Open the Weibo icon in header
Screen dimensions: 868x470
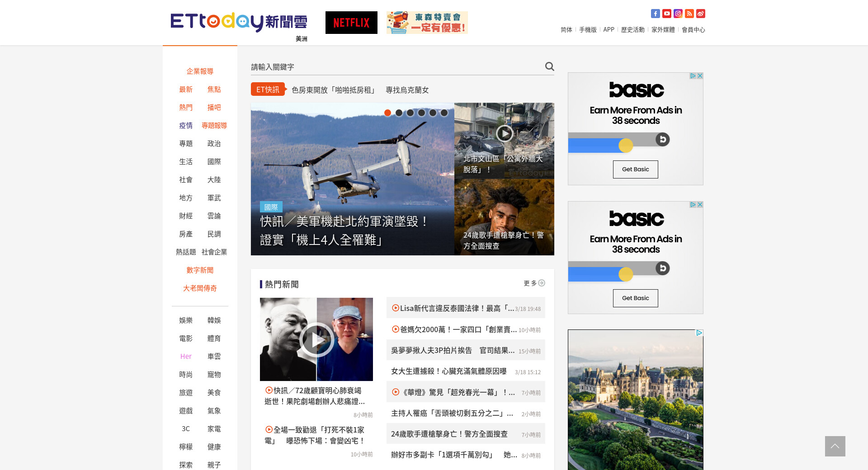(x=700, y=14)
